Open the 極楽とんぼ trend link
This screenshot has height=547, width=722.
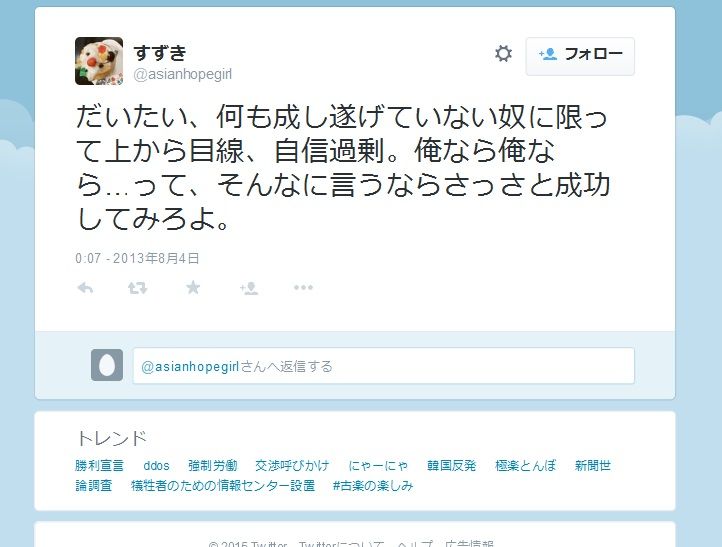[x=525, y=466]
